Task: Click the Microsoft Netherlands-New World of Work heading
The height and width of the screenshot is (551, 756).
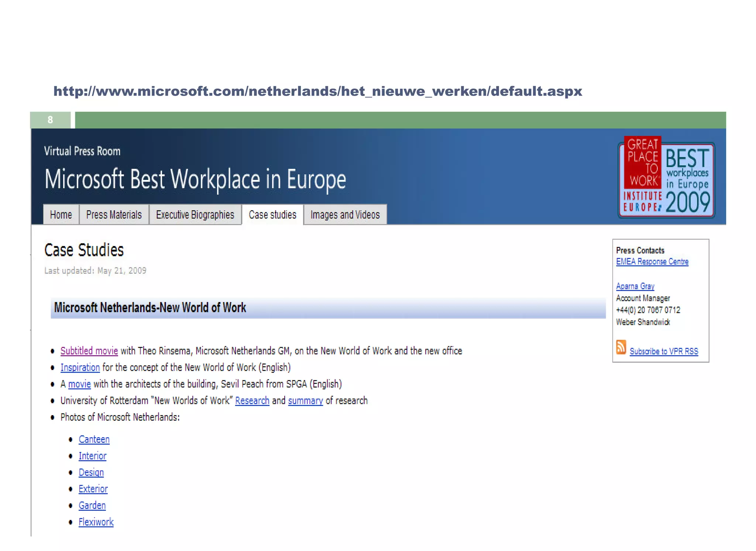Action: pyautogui.click(x=150, y=308)
